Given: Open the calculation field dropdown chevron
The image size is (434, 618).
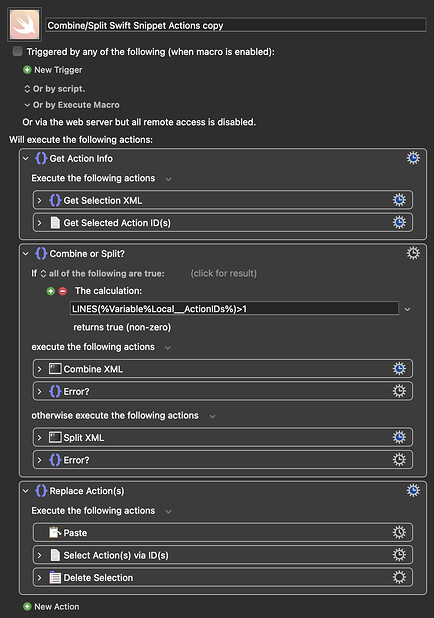Looking at the screenshot, I should click(408, 309).
